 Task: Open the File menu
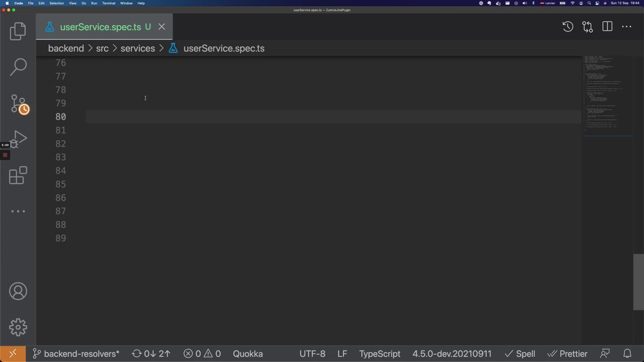click(31, 3)
